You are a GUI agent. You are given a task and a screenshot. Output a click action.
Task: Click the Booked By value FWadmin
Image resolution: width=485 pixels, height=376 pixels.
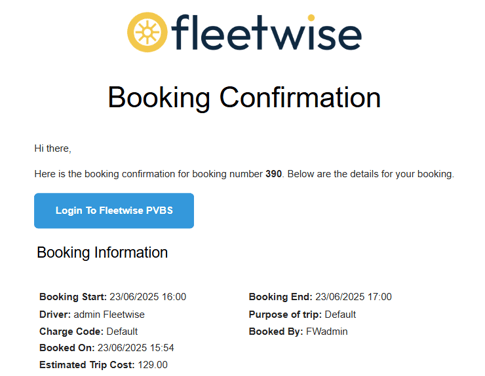(x=327, y=331)
